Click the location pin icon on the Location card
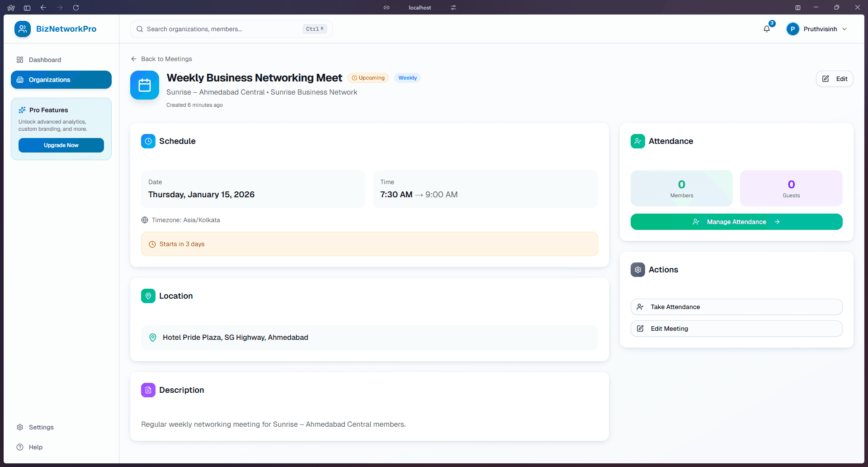This screenshot has width=868, height=467. (148, 295)
